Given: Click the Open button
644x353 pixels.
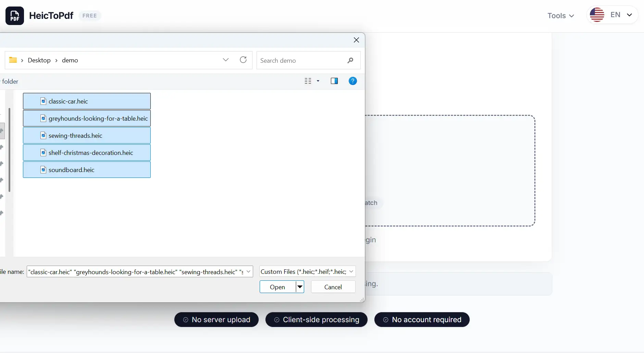Looking at the screenshot, I should [x=277, y=287].
